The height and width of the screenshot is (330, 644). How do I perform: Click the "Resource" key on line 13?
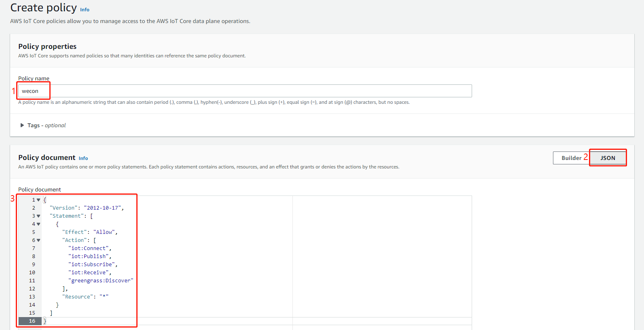click(x=78, y=297)
